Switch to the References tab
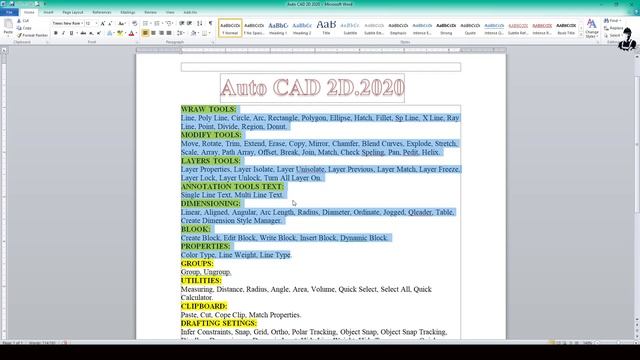 coord(102,12)
